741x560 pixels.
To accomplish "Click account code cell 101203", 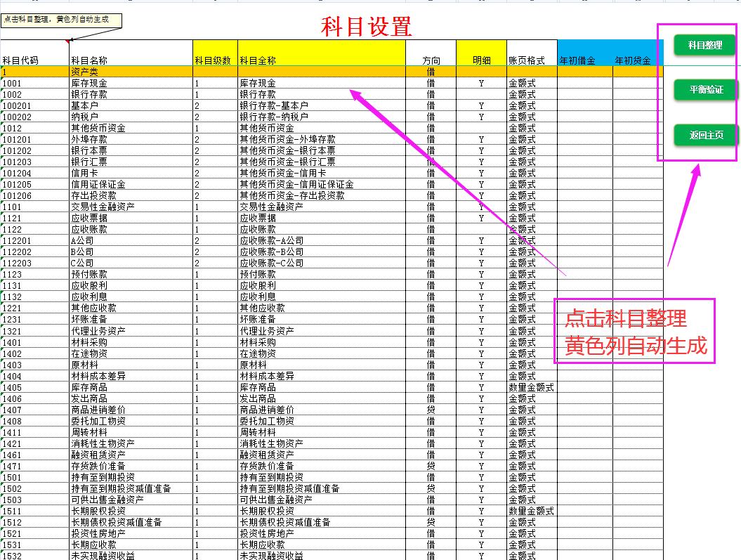I will (x=35, y=162).
